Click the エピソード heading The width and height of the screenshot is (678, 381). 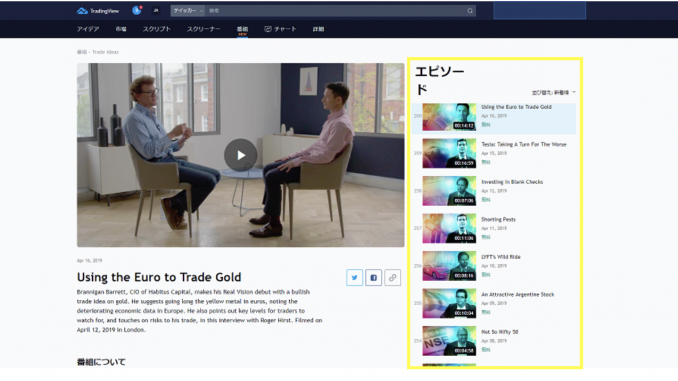pyautogui.click(x=440, y=80)
